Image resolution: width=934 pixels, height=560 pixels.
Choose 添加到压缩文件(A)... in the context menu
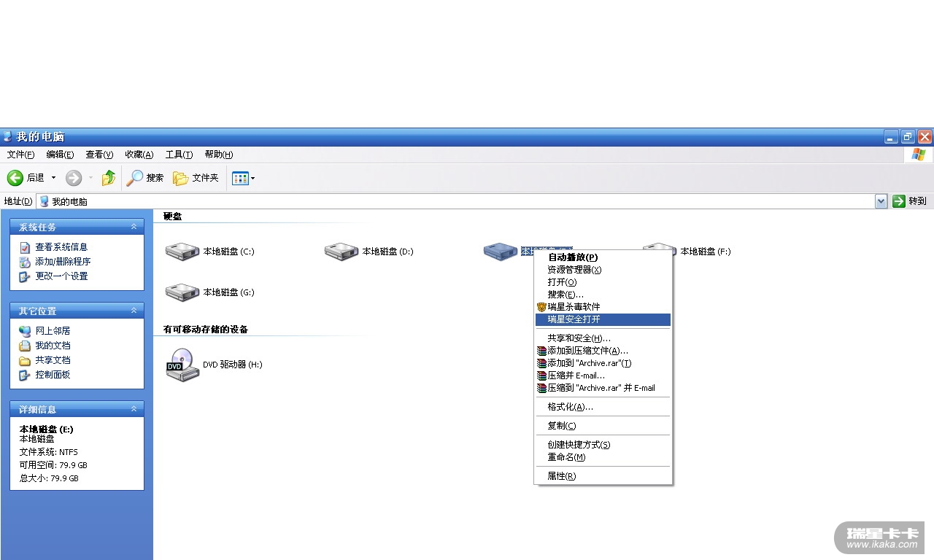[603, 351]
